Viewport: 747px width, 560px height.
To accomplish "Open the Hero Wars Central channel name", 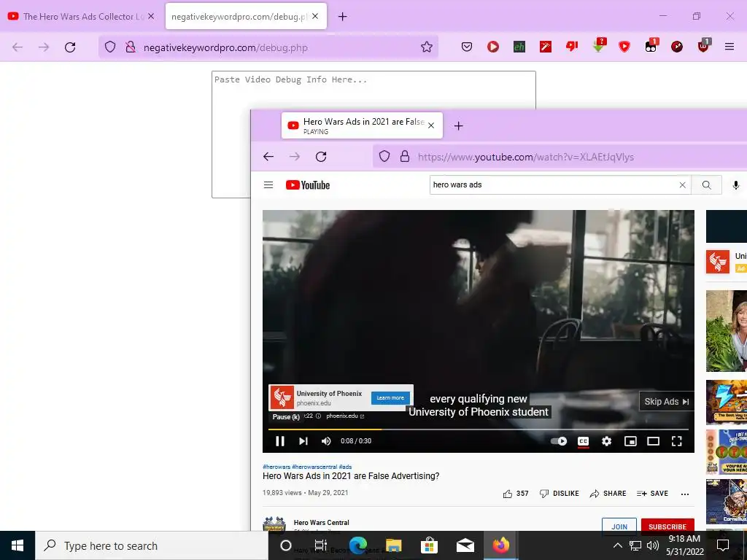I will click(321, 522).
